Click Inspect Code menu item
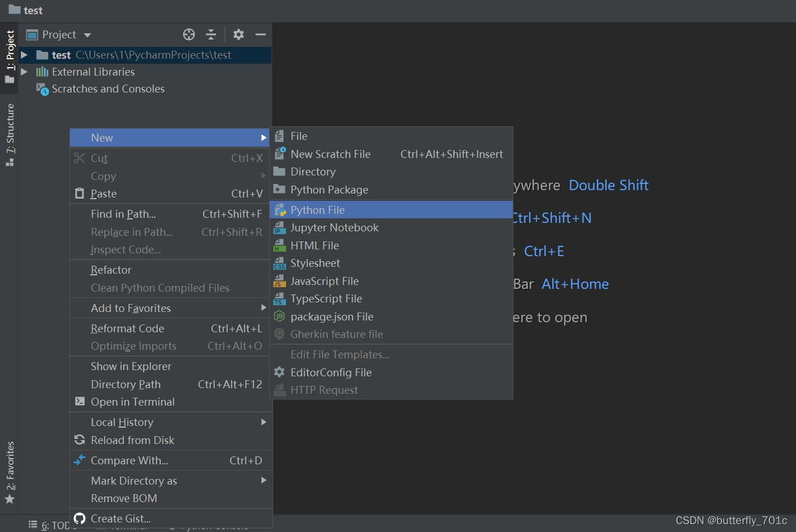Screen dimensions: 796x532 pos(170,249)
